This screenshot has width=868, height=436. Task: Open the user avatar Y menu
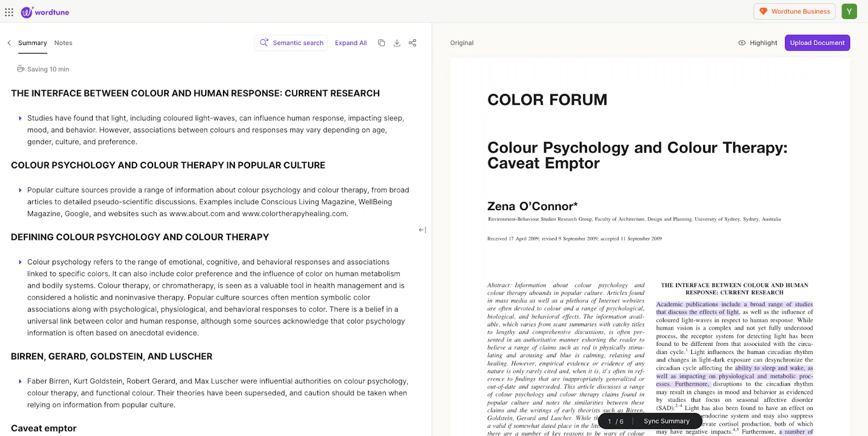pos(849,11)
